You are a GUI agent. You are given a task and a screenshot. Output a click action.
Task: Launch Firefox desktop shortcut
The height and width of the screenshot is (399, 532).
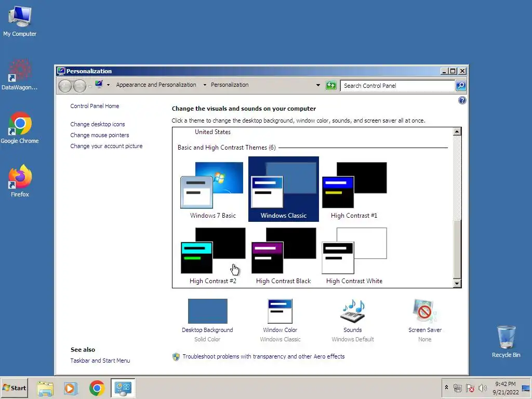click(20, 181)
